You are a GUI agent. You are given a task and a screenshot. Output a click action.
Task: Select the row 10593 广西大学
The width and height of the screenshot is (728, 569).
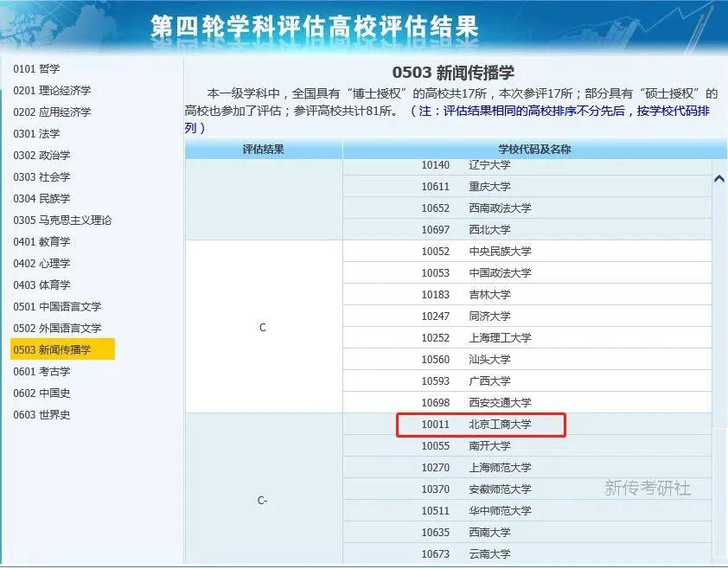click(527, 380)
